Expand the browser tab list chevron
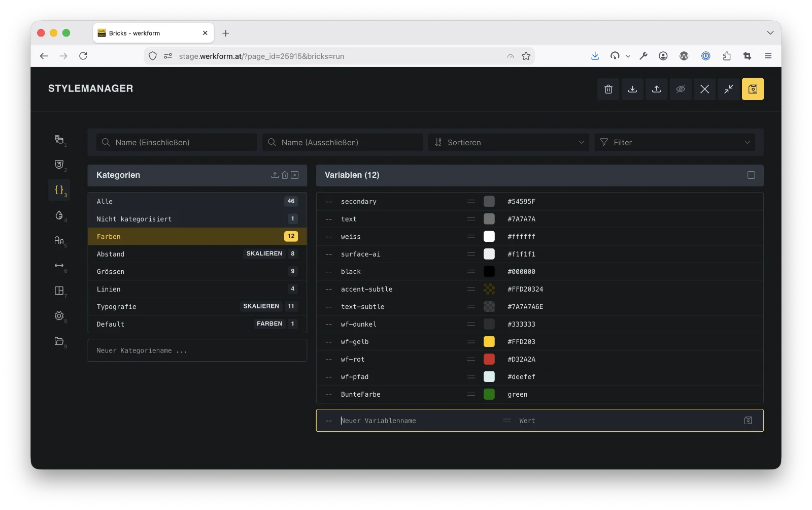The height and width of the screenshot is (510, 812). [x=770, y=33]
